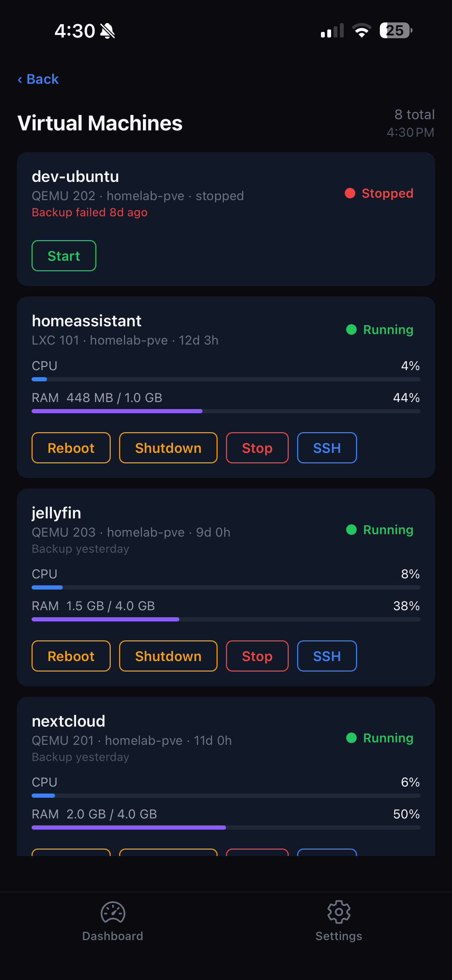Tap the Dashboard gauge icon
The height and width of the screenshot is (980, 452).
coord(112,912)
